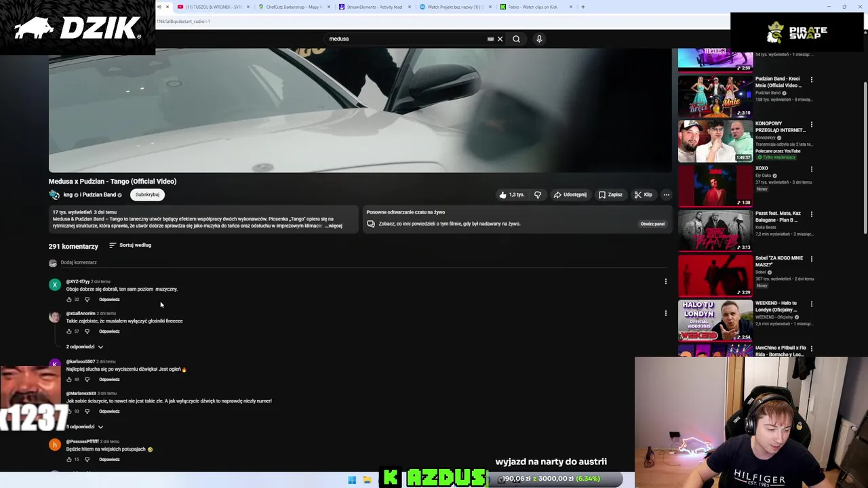The height and width of the screenshot is (488, 868).
Task: Dislike the Tango video
Action: (538, 195)
